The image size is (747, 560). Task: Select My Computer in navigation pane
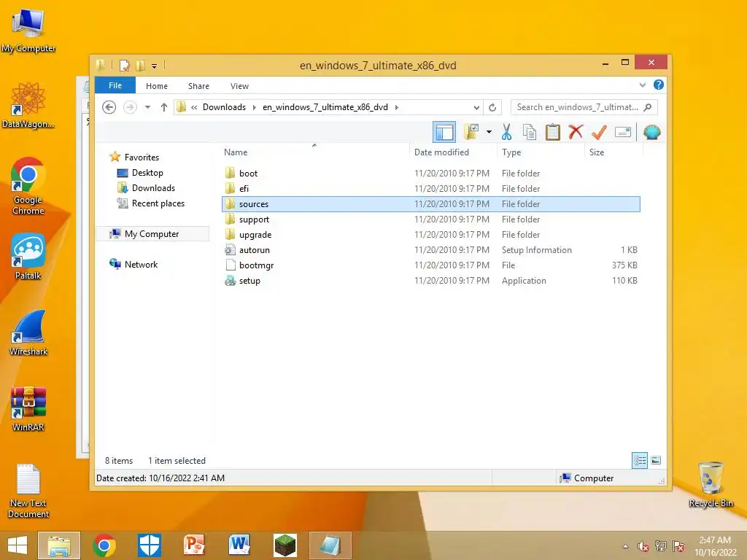152,234
